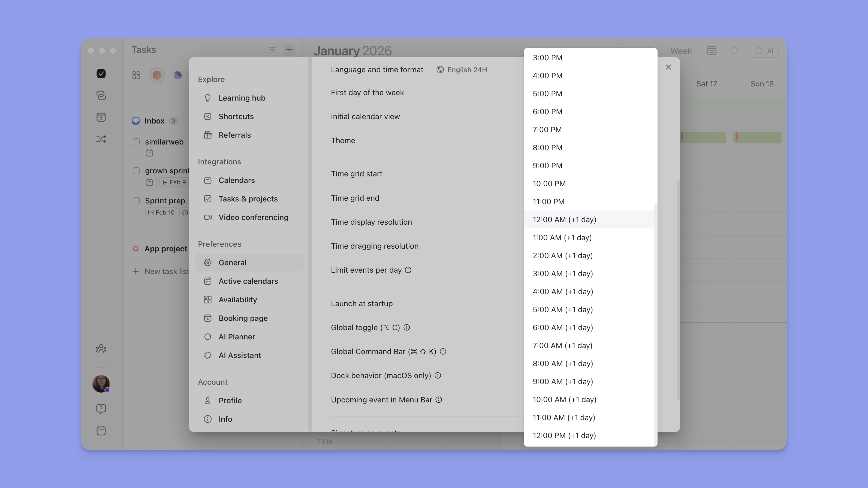Screen dimensions: 868x488
Task: Open Info account page
Action: pyautogui.click(x=249, y=419)
